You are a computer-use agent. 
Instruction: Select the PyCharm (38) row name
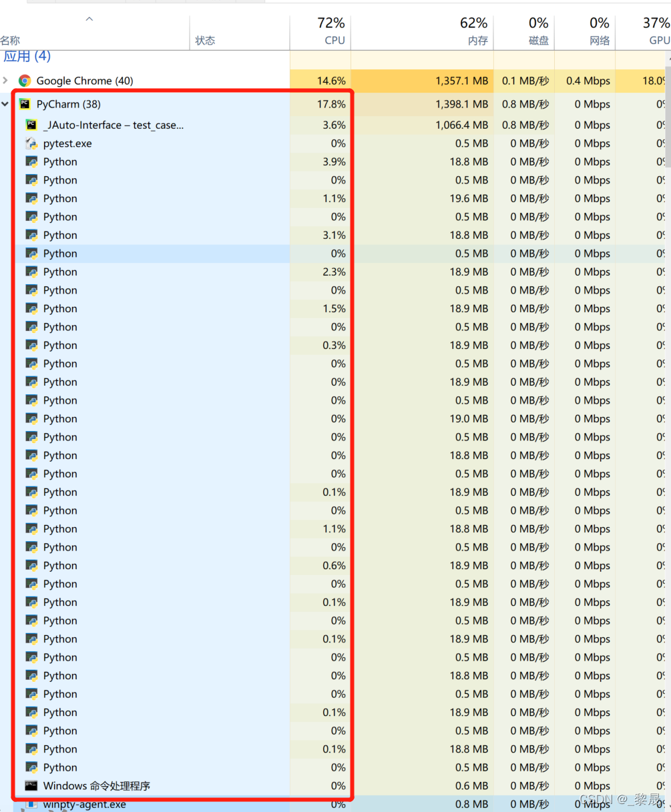point(69,104)
